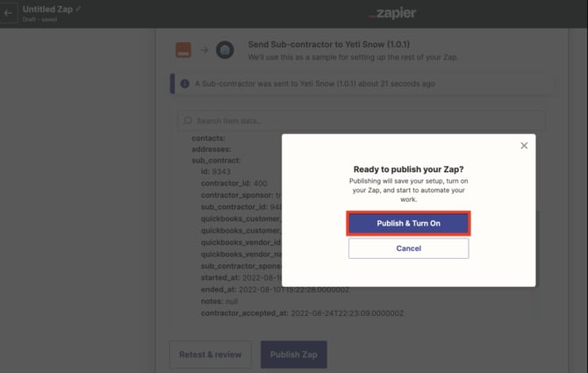Click the magnifier icon in the search field
Viewport: 588px width, 373px height.
point(187,120)
